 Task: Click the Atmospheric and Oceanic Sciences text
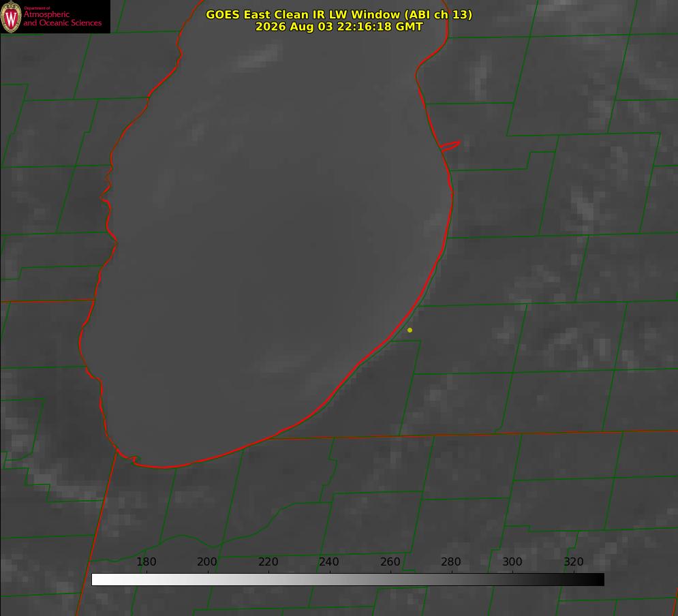click(62, 18)
